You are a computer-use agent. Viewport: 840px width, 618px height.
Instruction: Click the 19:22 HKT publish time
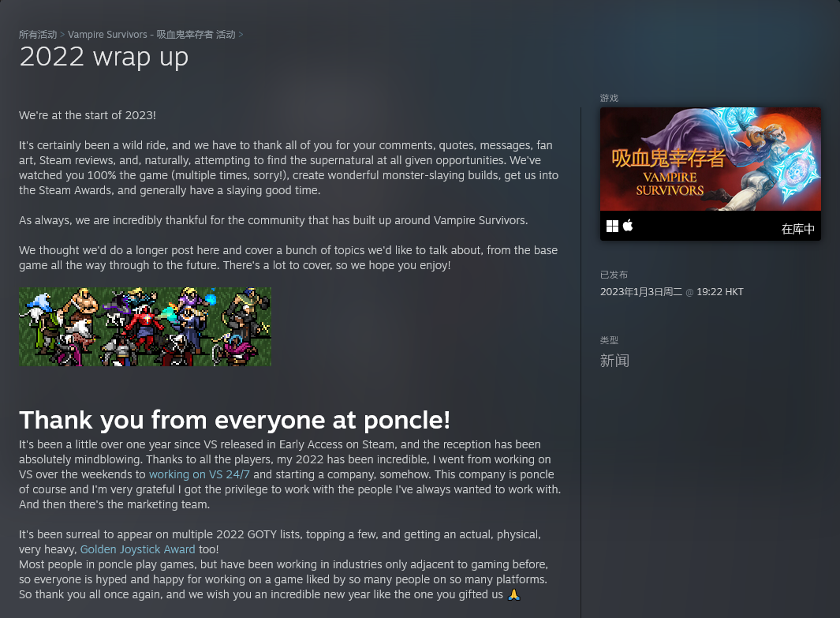[x=720, y=291]
